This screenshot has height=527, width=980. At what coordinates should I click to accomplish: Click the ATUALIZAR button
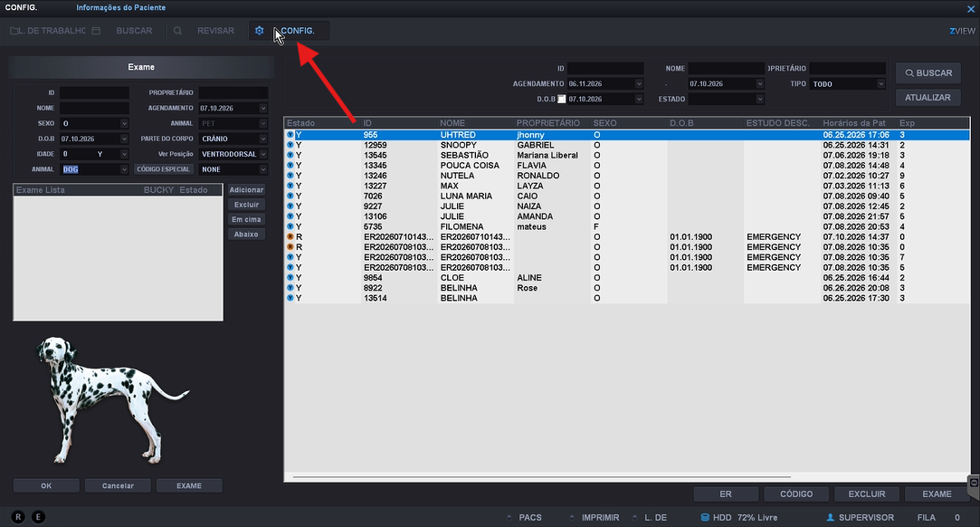point(928,98)
